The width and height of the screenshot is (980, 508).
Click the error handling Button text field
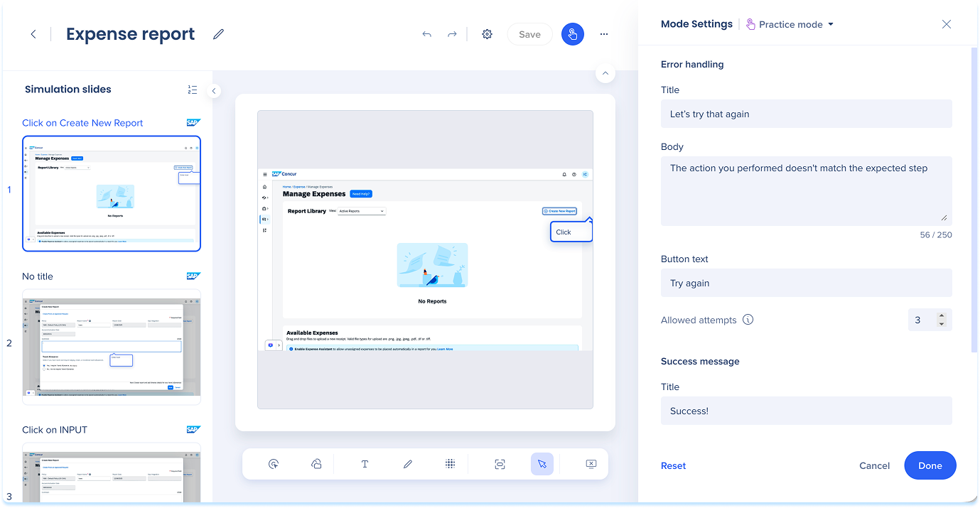pyautogui.click(x=806, y=283)
